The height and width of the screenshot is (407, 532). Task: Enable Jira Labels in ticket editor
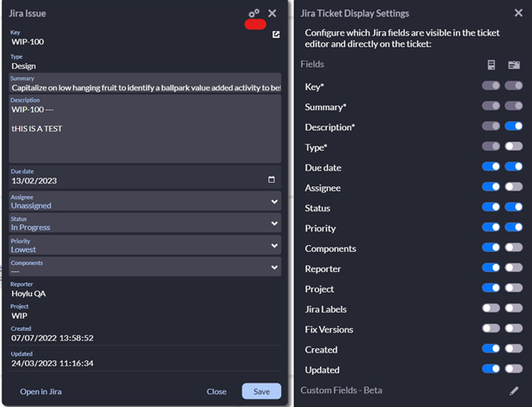pyautogui.click(x=490, y=308)
